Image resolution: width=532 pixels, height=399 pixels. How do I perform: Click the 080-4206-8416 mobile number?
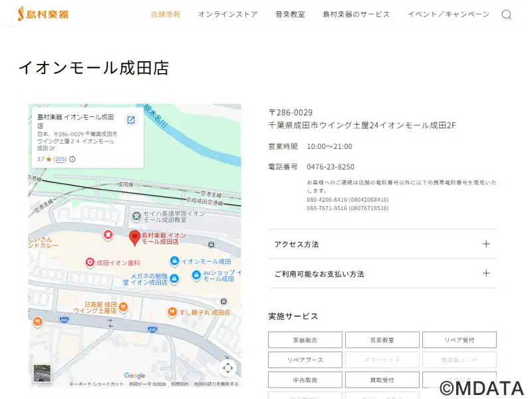[x=348, y=200]
